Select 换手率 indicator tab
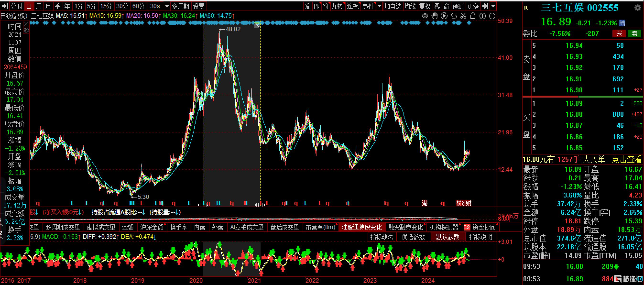 pos(179,227)
